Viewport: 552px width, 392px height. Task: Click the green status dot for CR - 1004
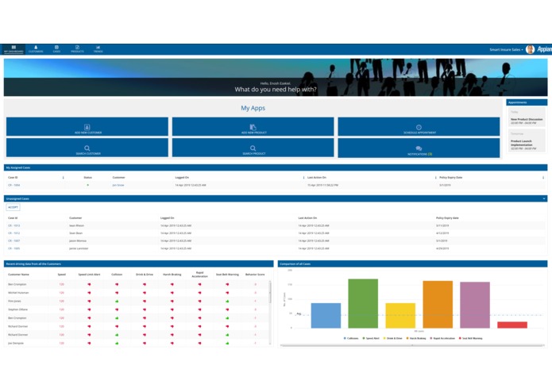tap(87, 185)
